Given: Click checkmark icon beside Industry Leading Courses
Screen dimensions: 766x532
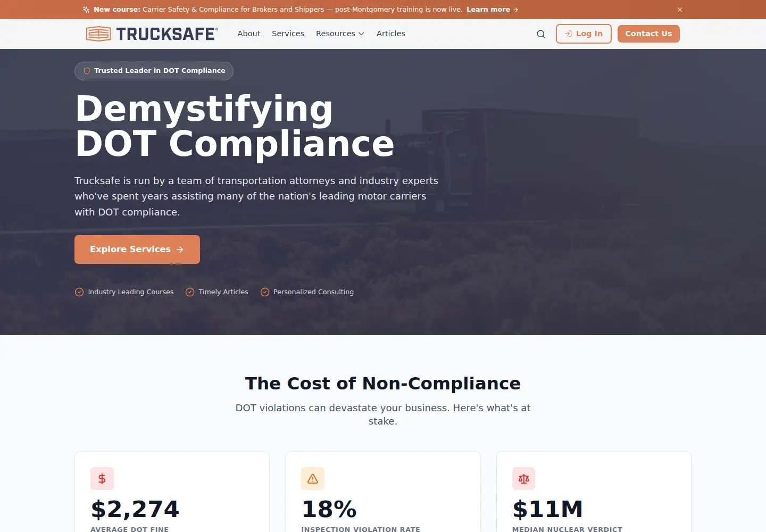Looking at the screenshot, I should coord(79,292).
